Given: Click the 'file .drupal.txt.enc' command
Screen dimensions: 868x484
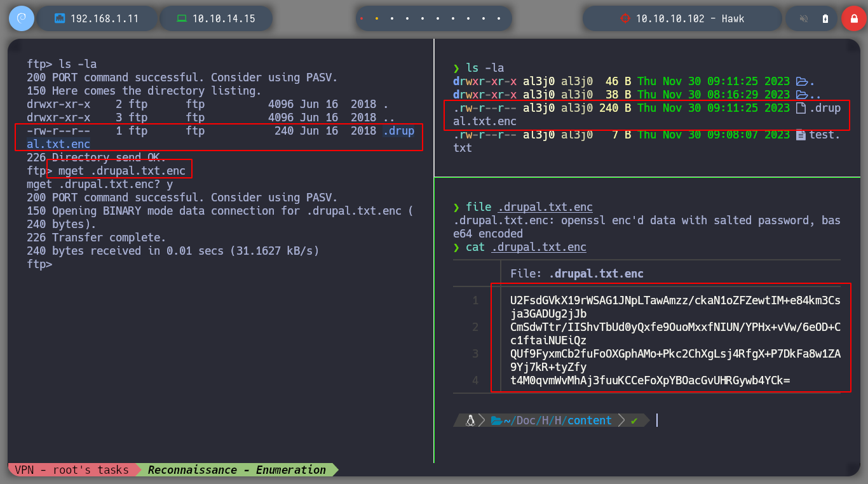Looking at the screenshot, I should (x=529, y=207).
